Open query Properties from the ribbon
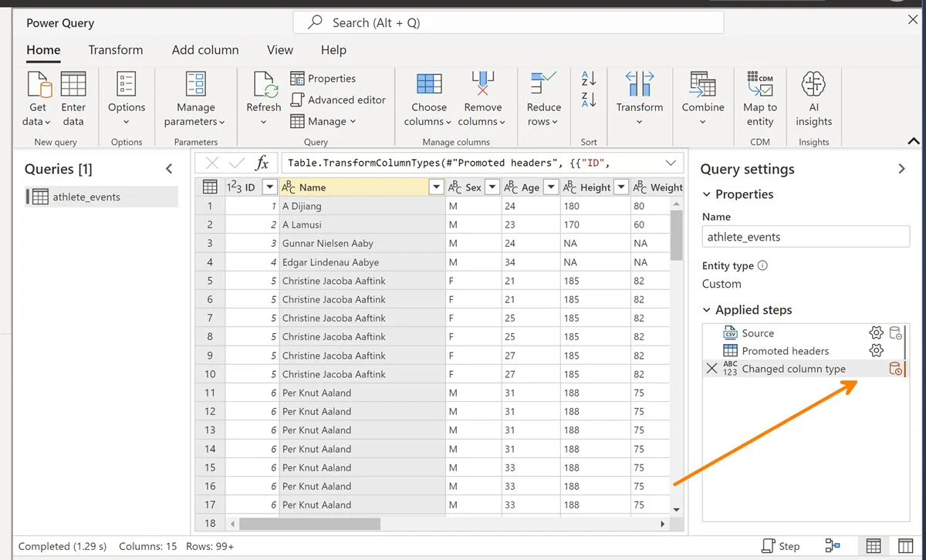 click(323, 78)
